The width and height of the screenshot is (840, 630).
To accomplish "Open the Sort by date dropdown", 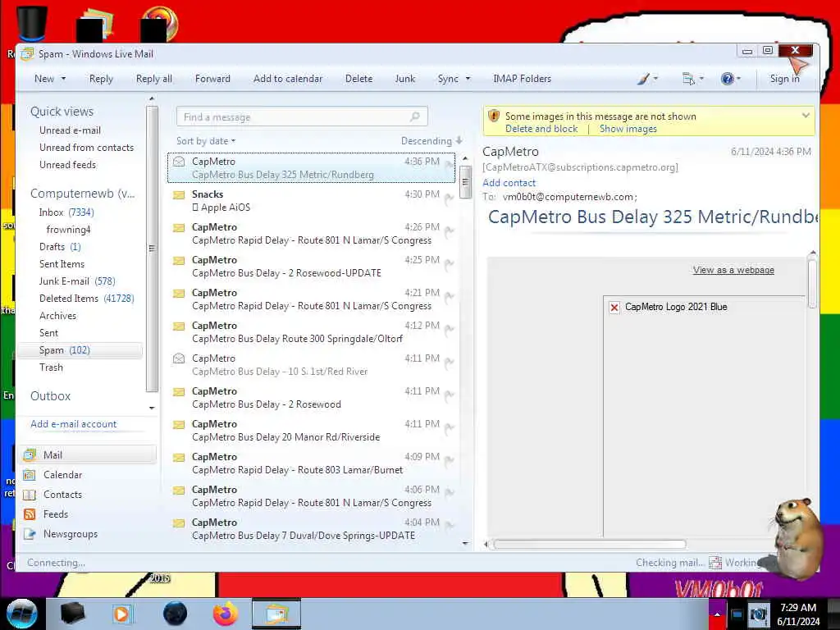I will (206, 141).
